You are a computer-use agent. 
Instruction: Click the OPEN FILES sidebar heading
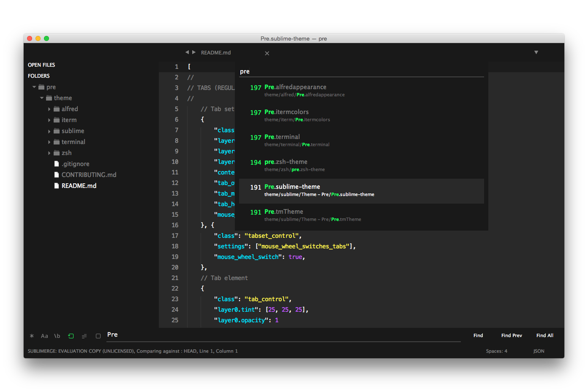(x=41, y=65)
